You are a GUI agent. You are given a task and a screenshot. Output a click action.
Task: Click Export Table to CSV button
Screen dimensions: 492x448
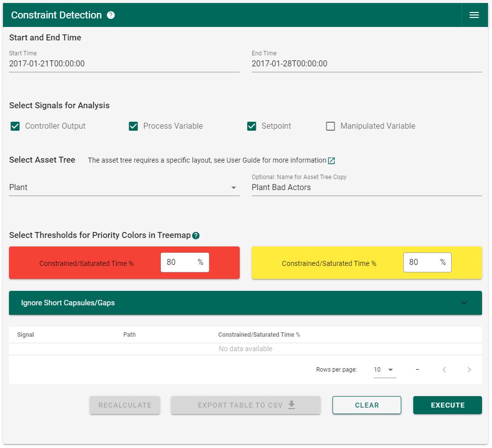tap(246, 405)
